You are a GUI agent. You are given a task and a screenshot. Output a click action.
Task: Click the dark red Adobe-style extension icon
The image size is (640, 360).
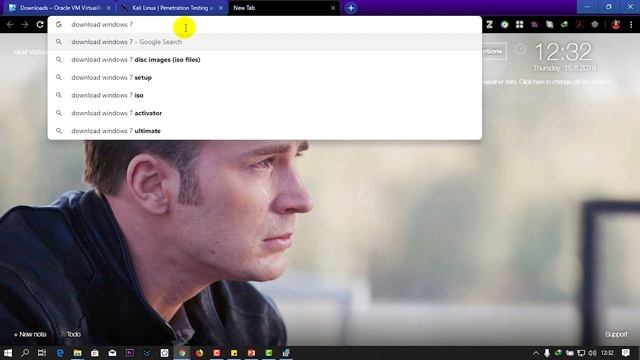tap(580, 24)
